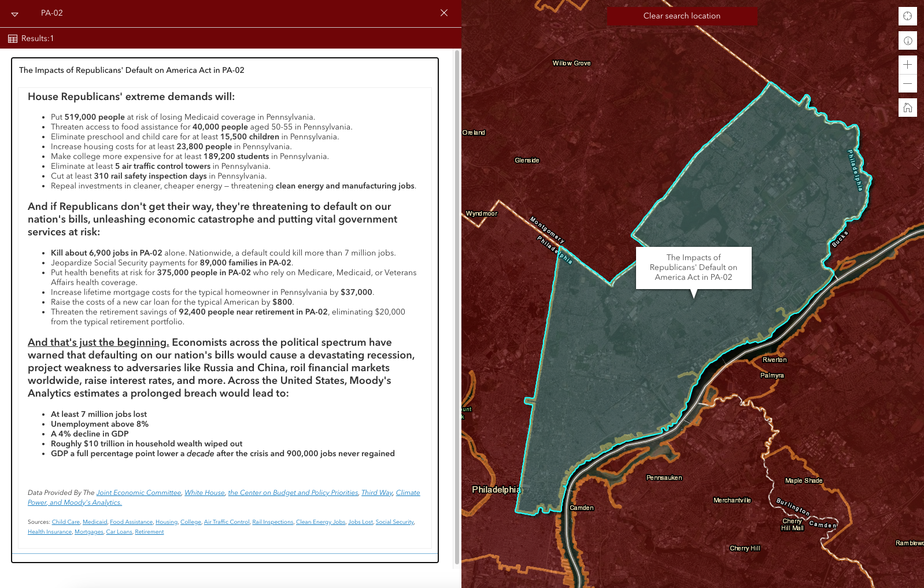Click the results table icon
The height and width of the screenshot is (588, 924).
[13, 39]
